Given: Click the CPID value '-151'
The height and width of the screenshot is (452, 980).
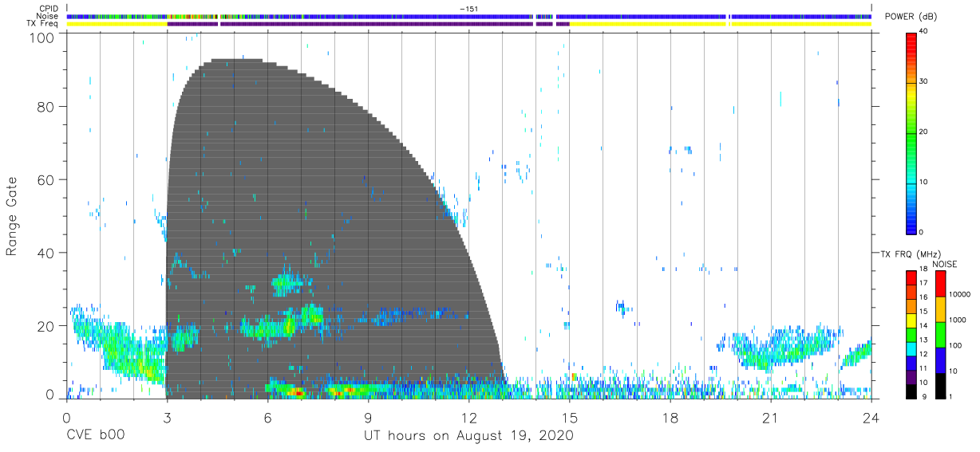Looking at the screenshot, I should (468, 9).
